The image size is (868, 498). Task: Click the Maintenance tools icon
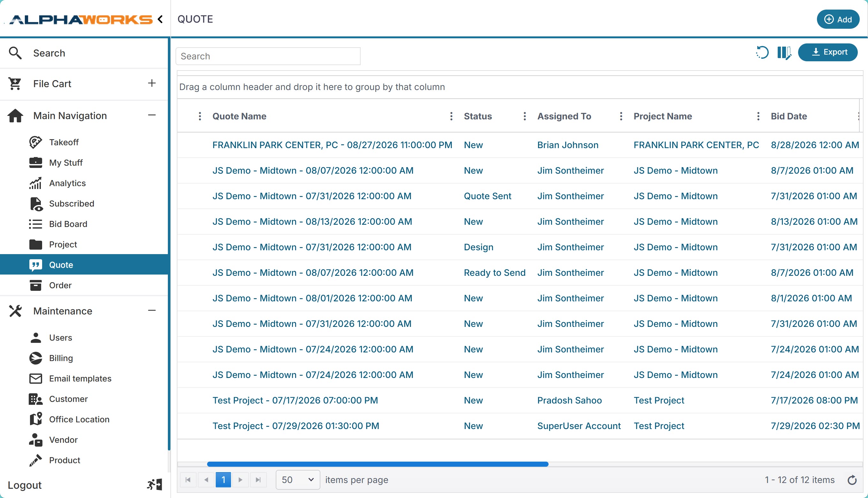click(15, 311)
